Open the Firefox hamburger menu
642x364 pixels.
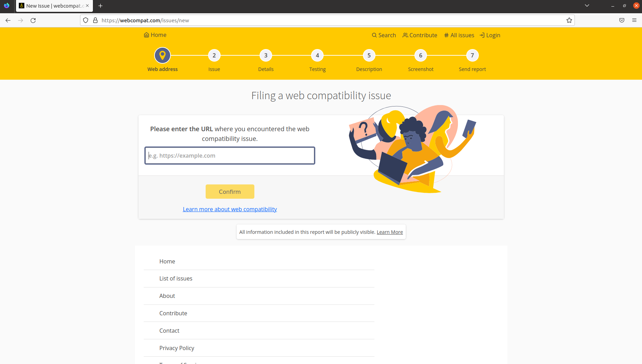634,20
